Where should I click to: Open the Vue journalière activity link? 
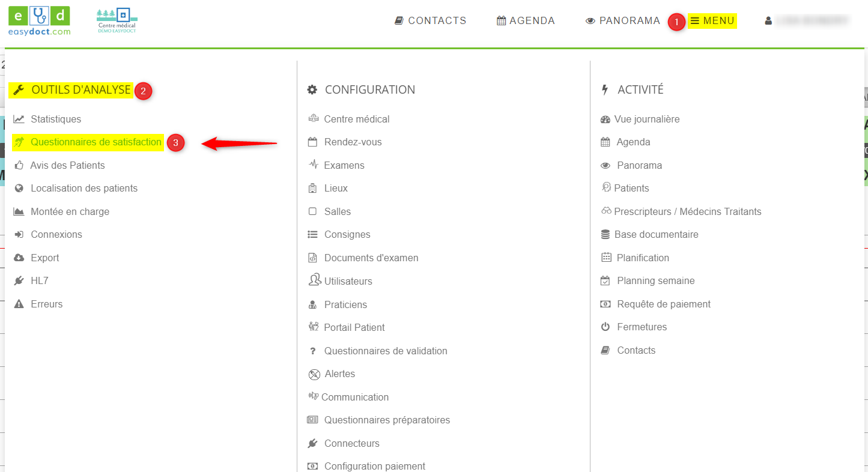pos(647,120)
